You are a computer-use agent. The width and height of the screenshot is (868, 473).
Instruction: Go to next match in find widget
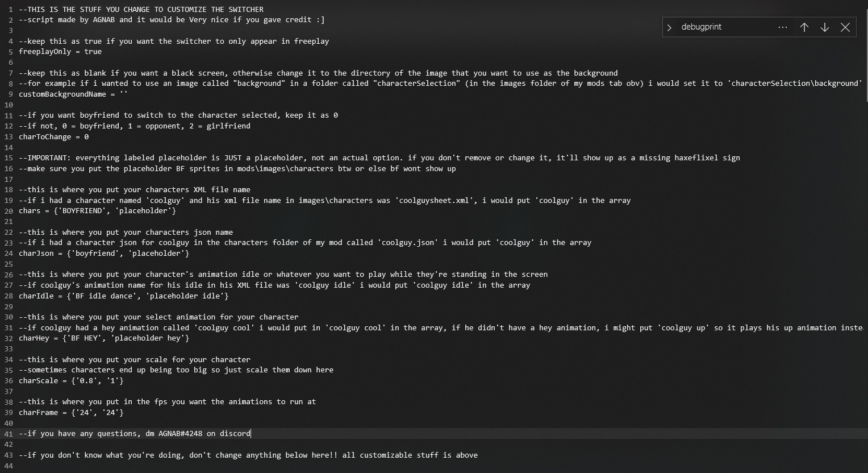click(x=825, y=27)
